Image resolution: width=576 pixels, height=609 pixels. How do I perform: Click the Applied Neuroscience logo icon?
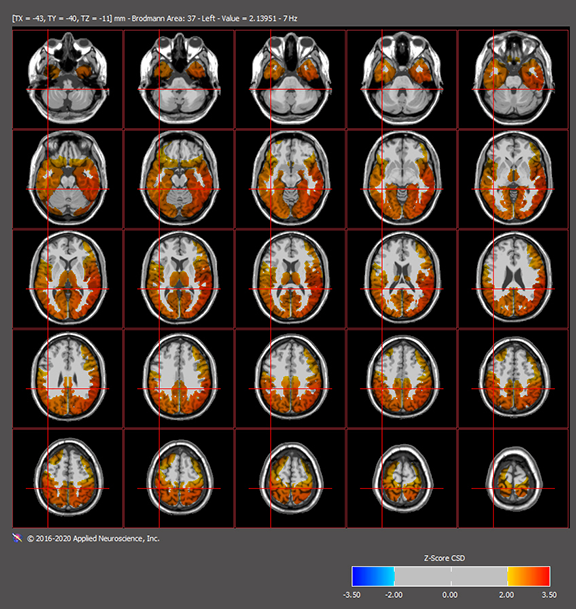[17, 538]
